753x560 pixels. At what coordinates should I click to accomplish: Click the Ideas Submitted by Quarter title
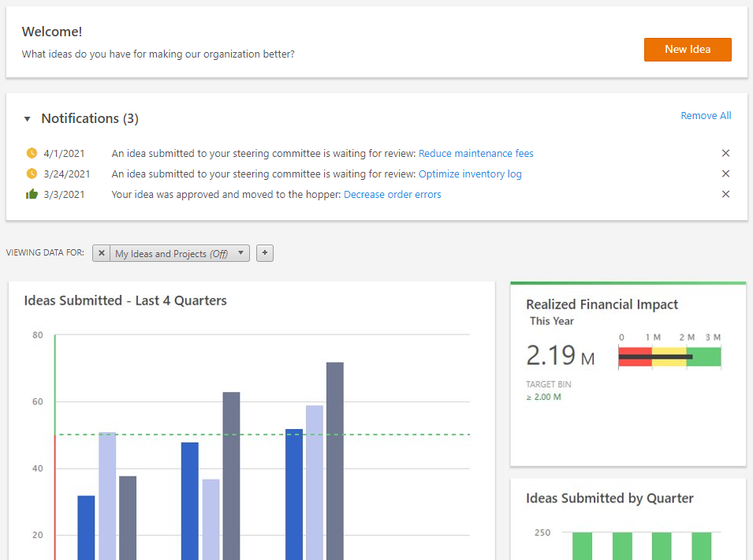(x=609, y=498)
